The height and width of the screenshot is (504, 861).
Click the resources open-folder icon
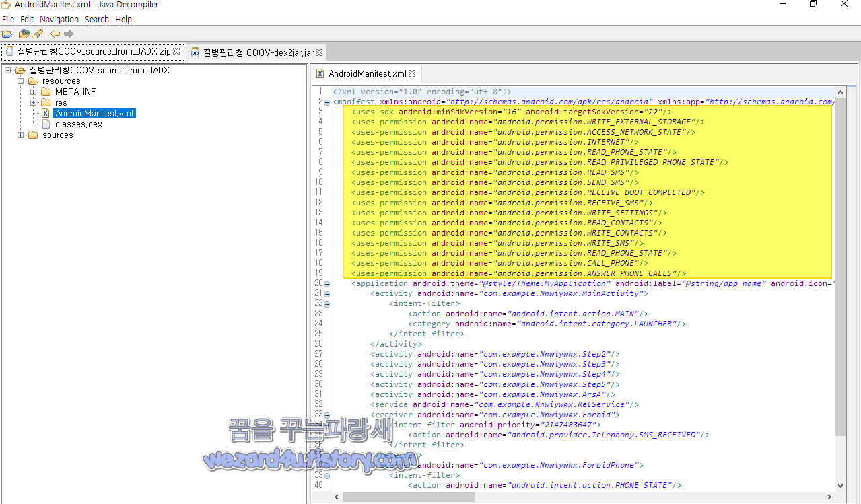point(33,81)
